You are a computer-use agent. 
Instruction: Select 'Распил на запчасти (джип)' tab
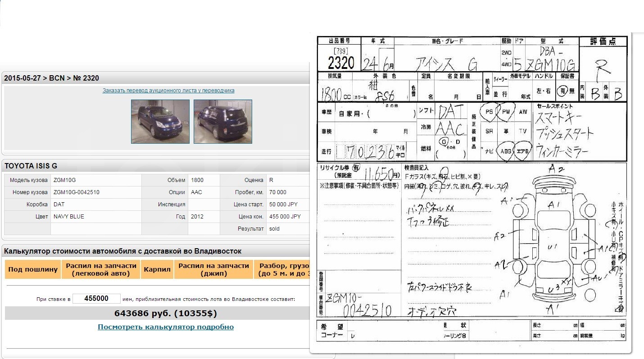point(213,269)
